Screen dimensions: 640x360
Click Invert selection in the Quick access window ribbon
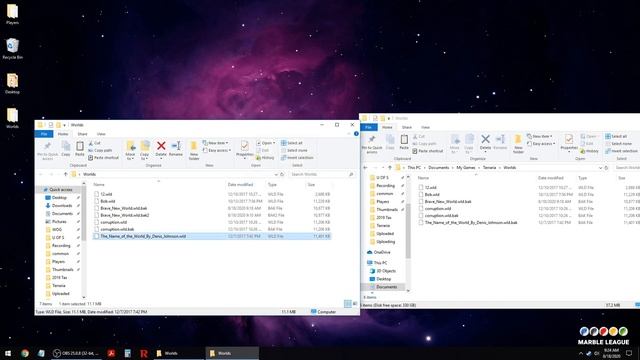point(297,158)
